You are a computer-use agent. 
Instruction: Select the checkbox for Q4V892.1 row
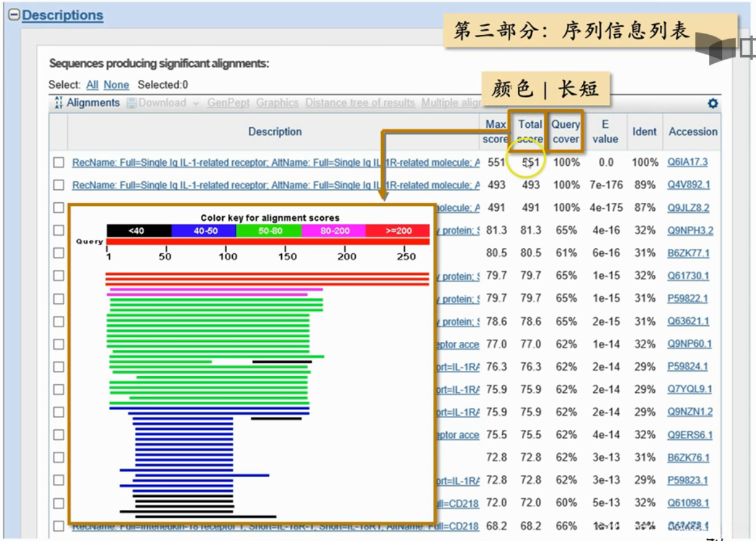pyautogui.click(x=58, y=185)
